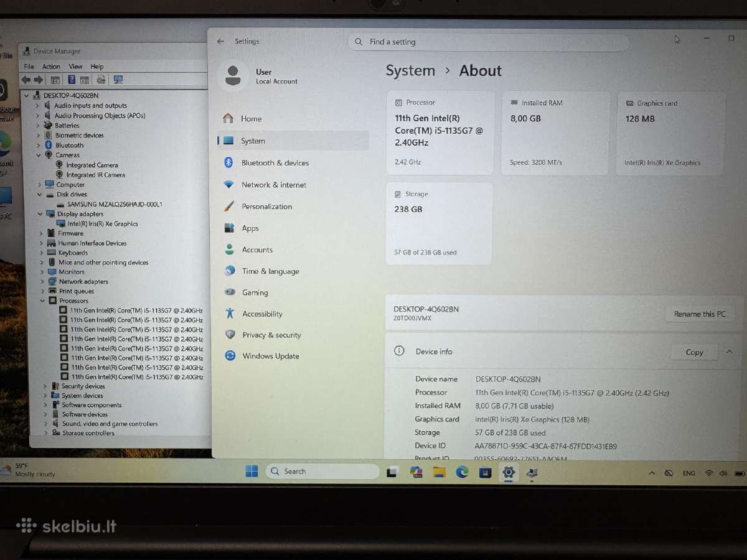Open Copilot from the taskbar
This screenshot has width=747, height=560.
click(416, 472)
